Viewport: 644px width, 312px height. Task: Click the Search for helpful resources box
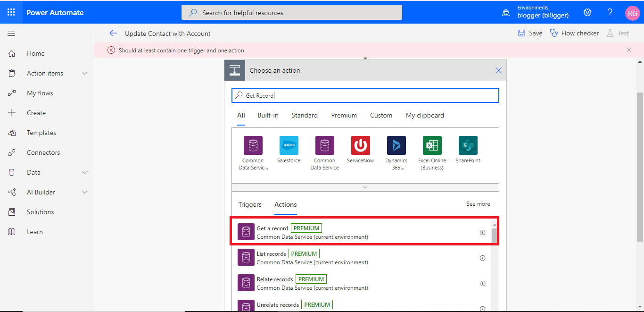pos(292,13)
